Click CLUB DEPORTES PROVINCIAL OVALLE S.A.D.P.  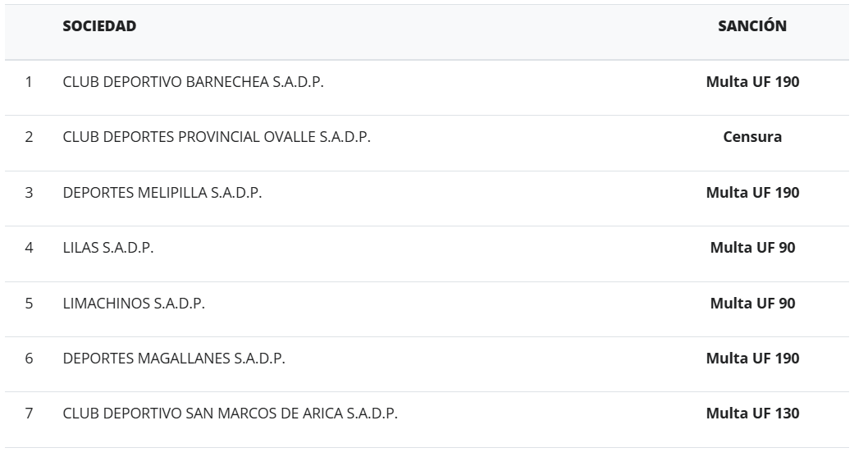tap(217, 137)
